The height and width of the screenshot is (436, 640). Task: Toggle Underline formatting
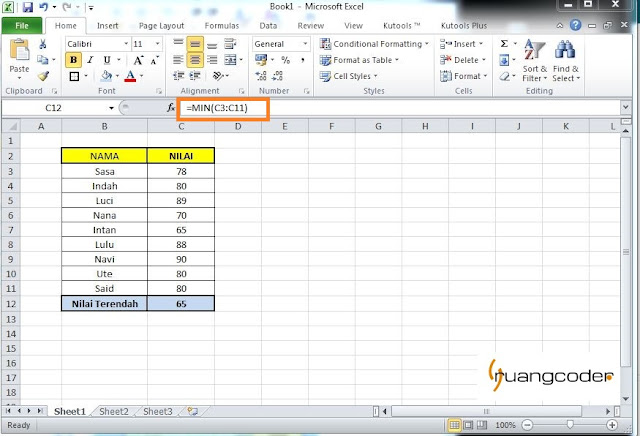click(107, 60)
